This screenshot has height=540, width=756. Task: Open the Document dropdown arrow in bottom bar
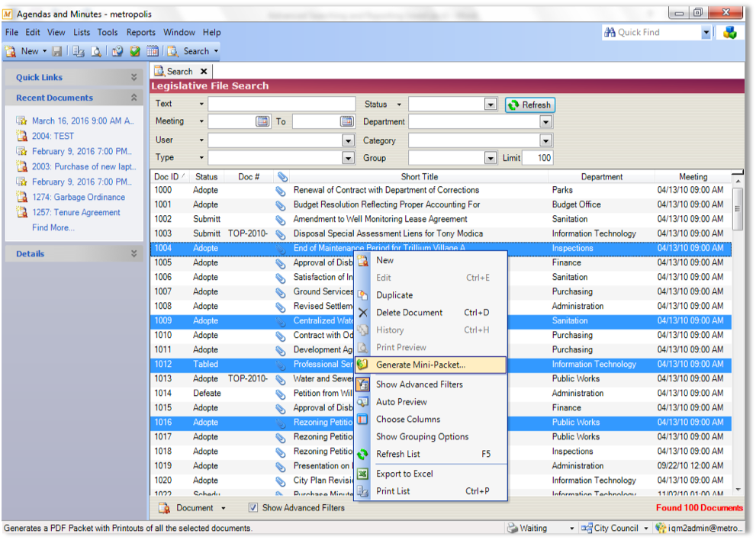point(224,508)
